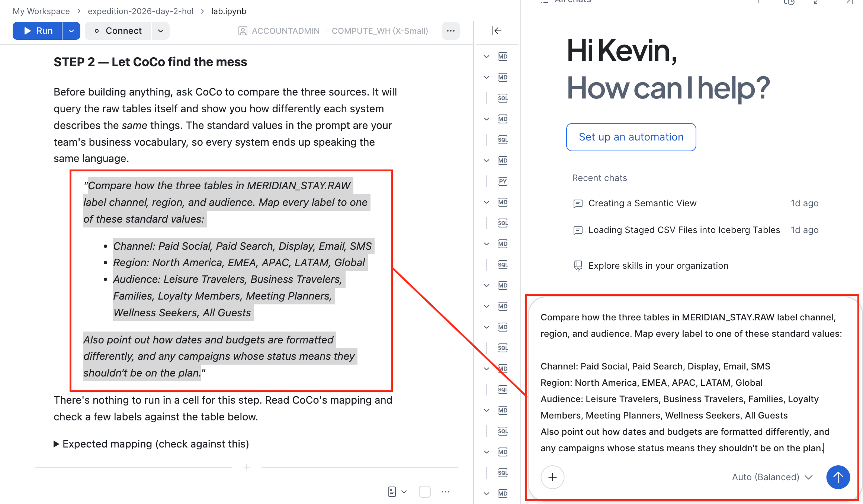Send the prompt with the blue arrow button

click(x=838, y=477)
